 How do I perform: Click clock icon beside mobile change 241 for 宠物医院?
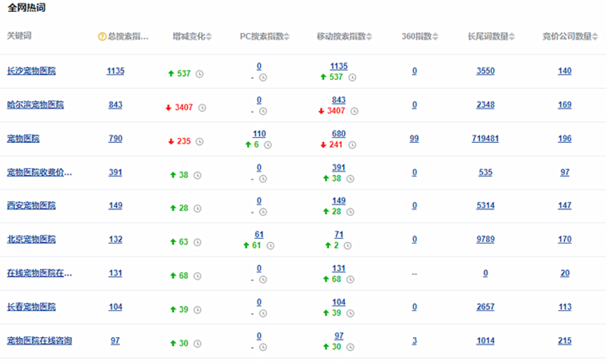tap(352, 145)
